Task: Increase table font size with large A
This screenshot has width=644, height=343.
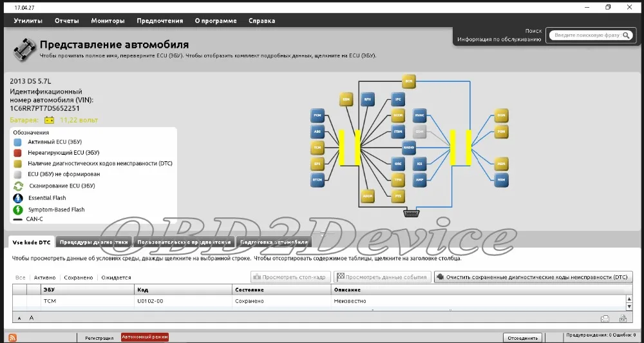Action: [32, 318]
